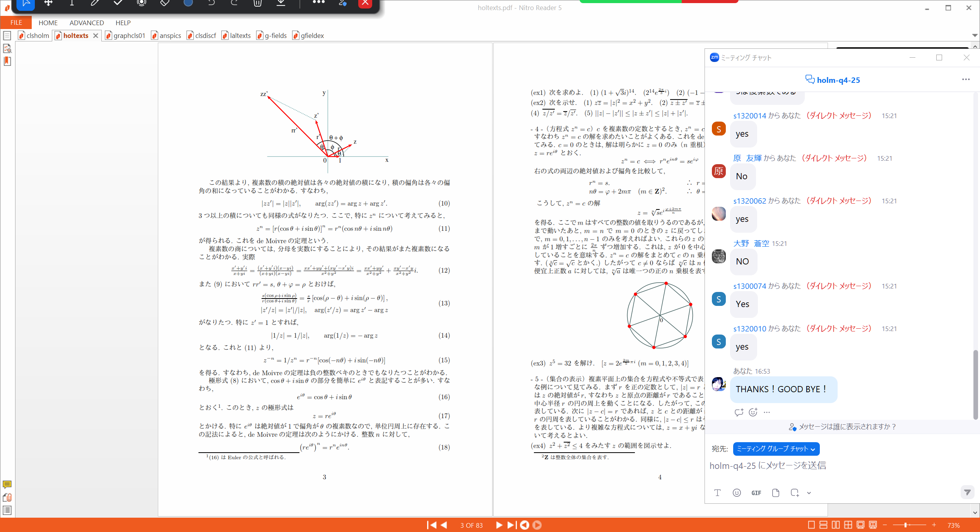Click the undo arrow in the annotation toolbar
Viewport: 980px width, 532px height.
(x=211, y=3)
